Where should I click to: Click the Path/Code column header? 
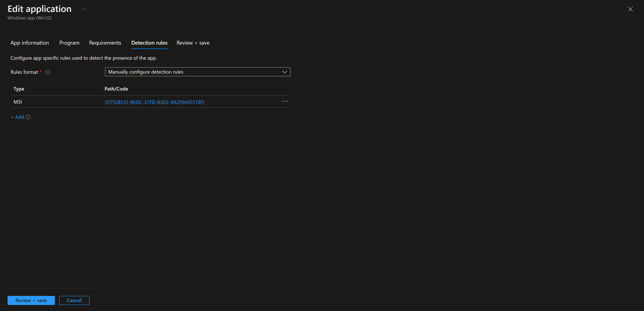click(x=116, y=89)
